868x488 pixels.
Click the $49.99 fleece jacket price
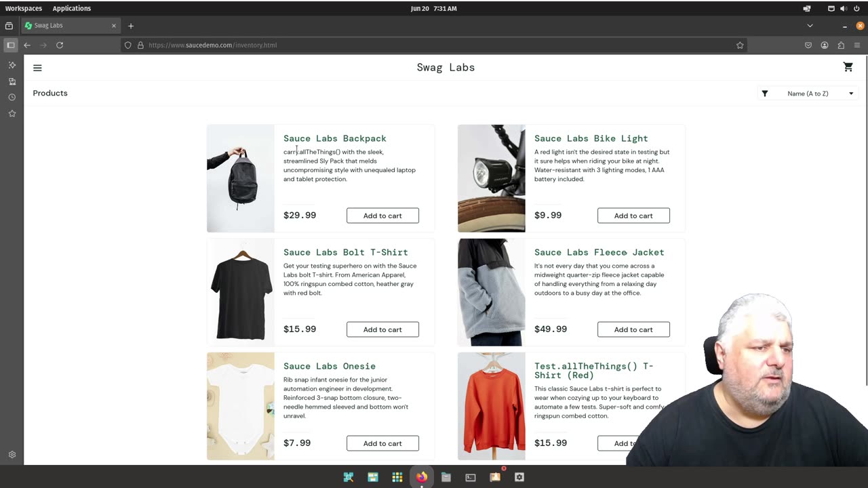pyautogui.click(x=551, y=329)
